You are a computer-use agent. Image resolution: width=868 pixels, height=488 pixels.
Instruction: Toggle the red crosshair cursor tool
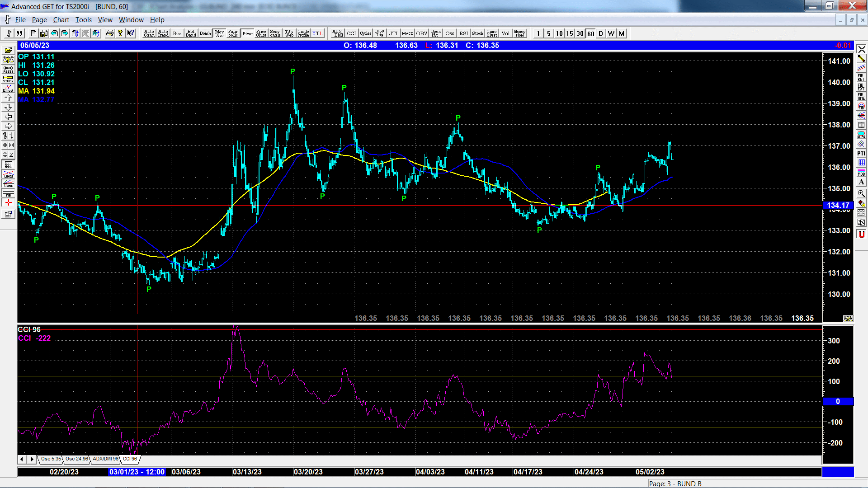8,202
